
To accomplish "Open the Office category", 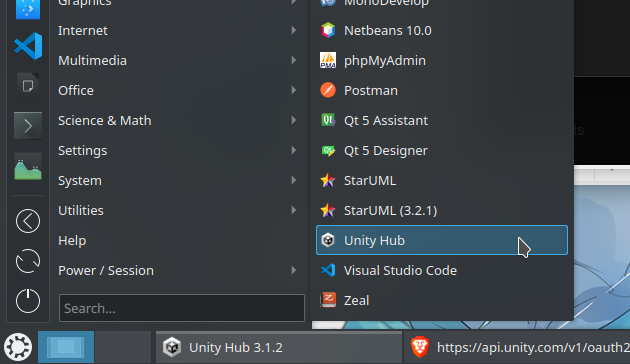I will (178, 90).
